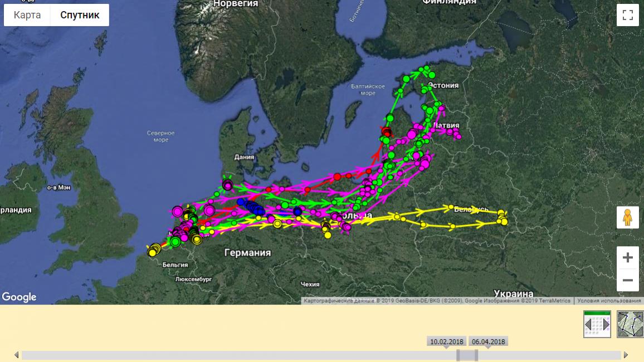Open Street View with the pegman icon
The image size is (644, 362).
[627, 217]
